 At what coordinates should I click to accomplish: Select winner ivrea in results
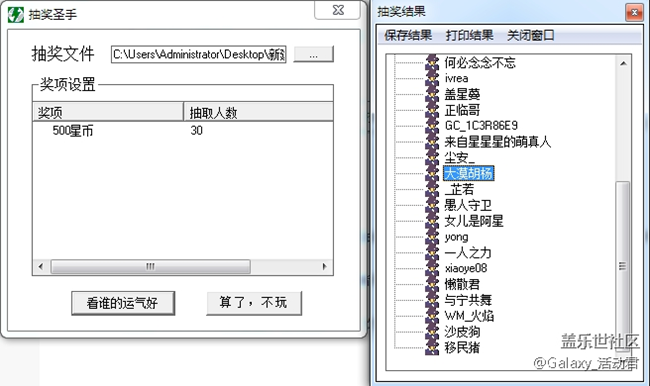click(456, 78)
